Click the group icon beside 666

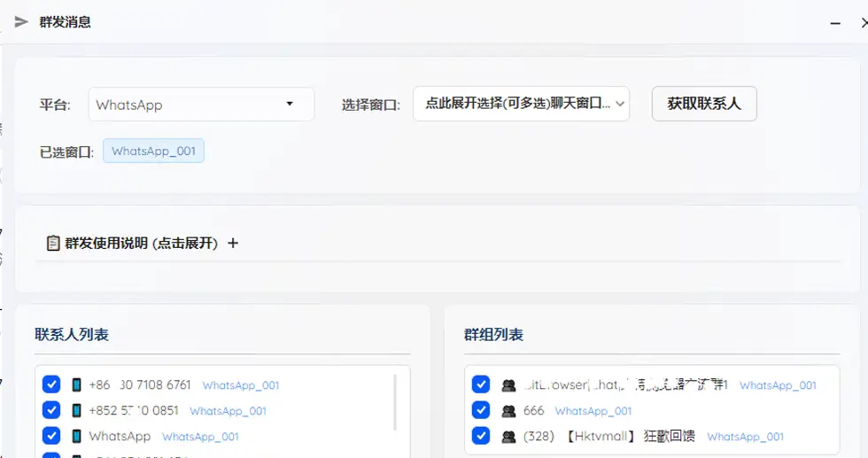pos(508,411)
